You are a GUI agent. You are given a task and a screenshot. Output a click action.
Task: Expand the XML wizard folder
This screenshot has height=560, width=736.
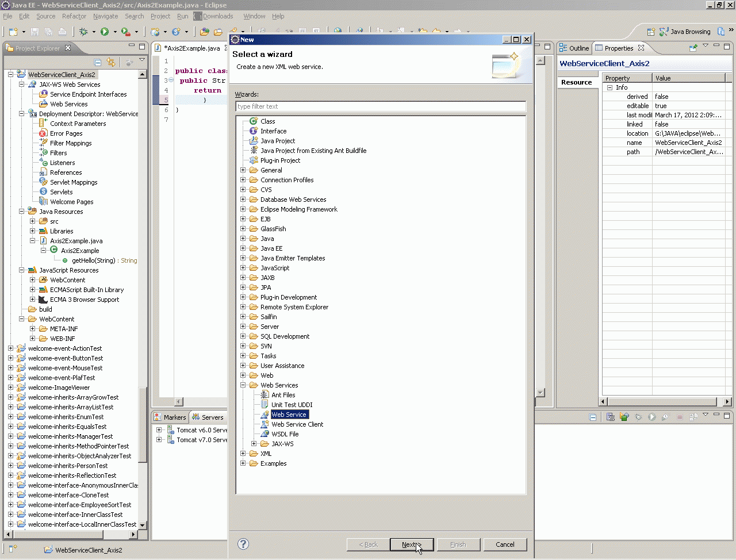[243, 454]
